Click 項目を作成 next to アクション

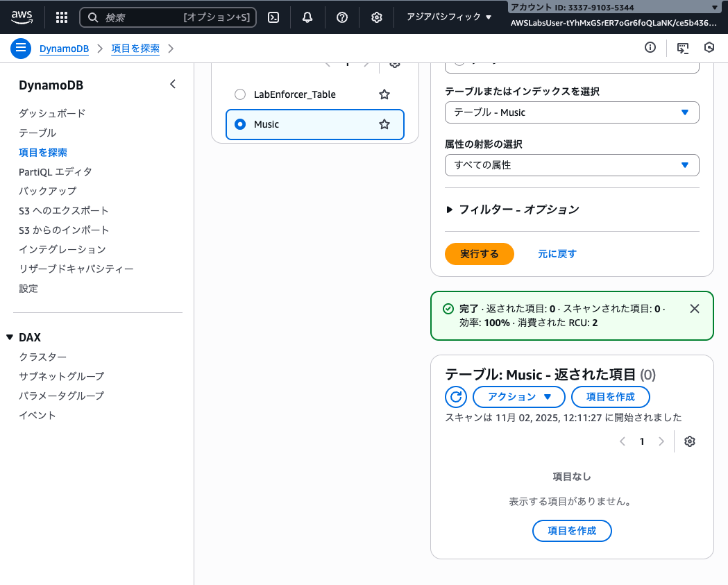tap(610, 396)
